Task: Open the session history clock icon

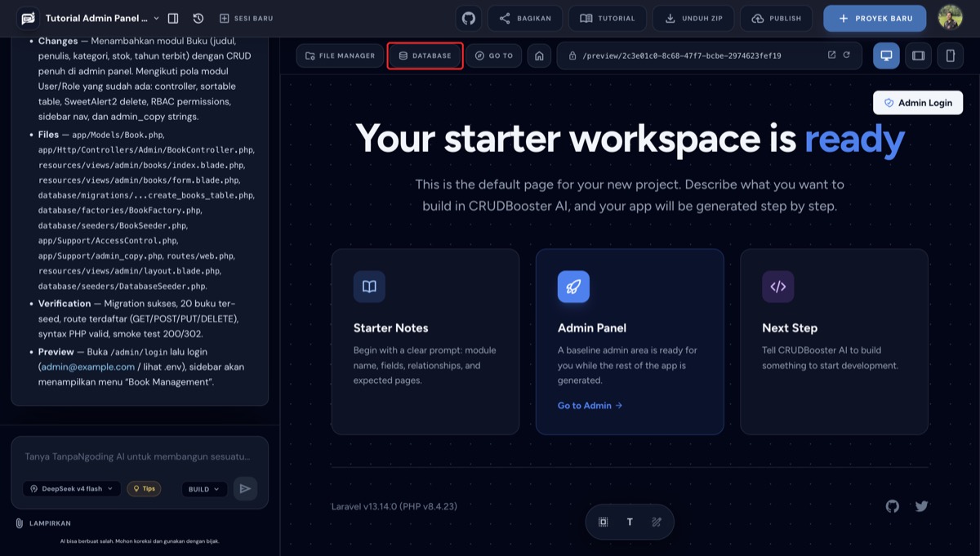Action: 198,18
